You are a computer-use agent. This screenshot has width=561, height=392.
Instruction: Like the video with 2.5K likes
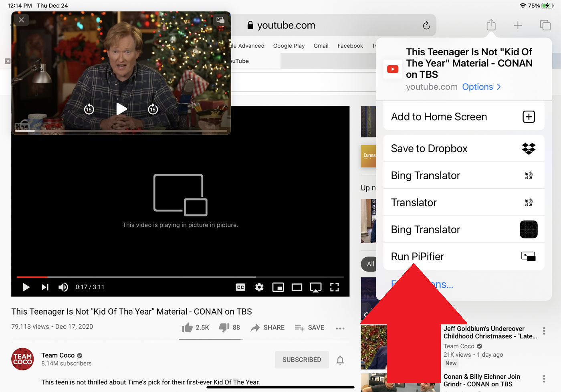tap(196, 327)
